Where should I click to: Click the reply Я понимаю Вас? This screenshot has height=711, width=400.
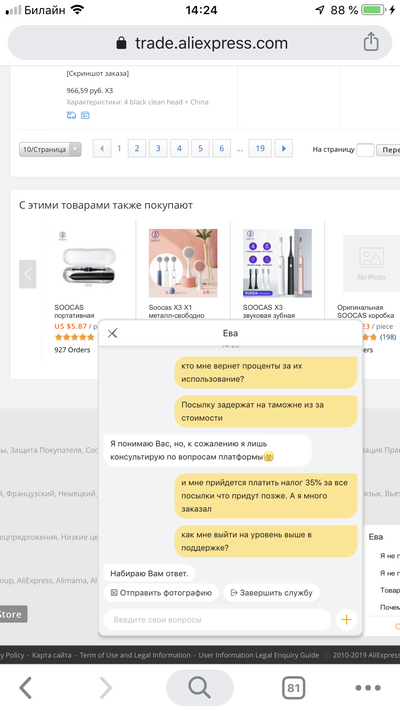[207, 450]
